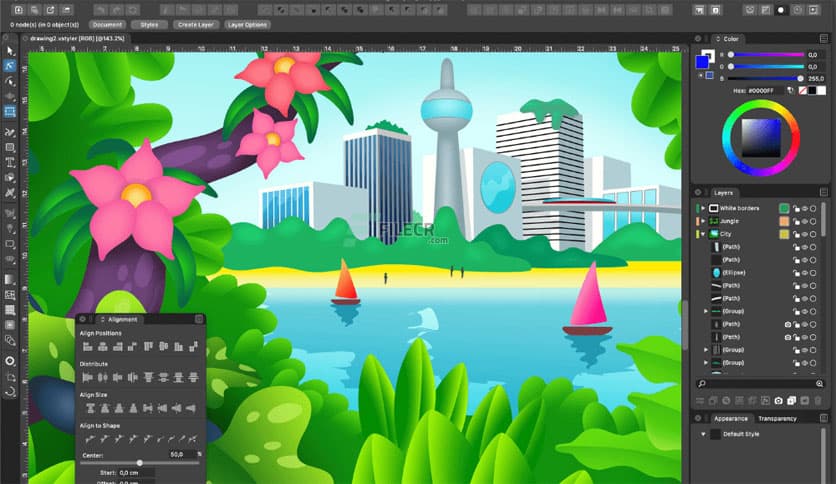This screenshot has height=484, width=836.
Task: Switch to the Transparency tab
Action: click(x=777, y=418)
